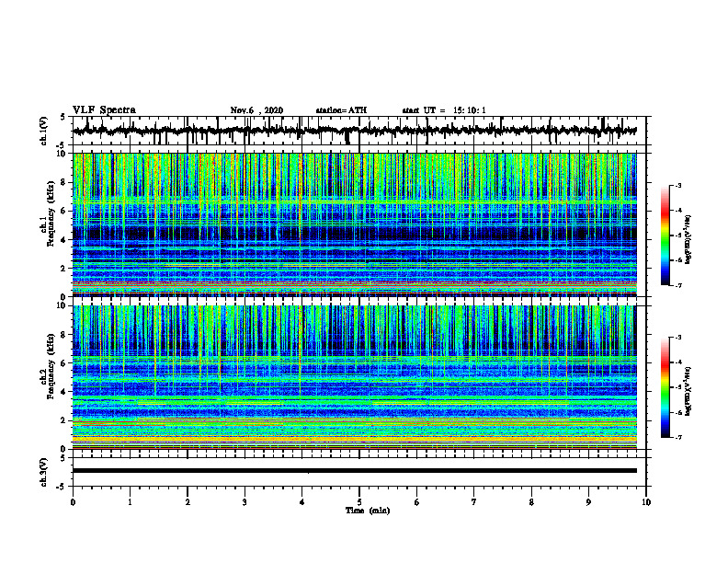This screenshot has height=563, width=728.
Task: Click the ch.1 voltage waveform trace
Action: [354, 131]
